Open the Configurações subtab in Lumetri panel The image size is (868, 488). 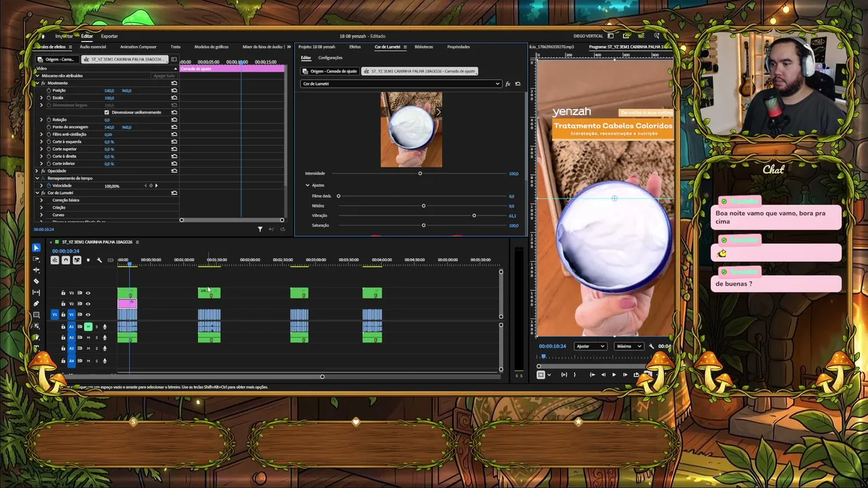[x=330, y=58]
